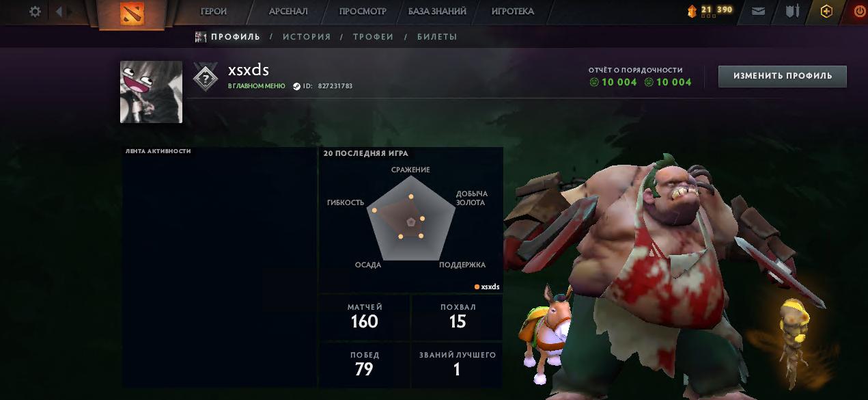The image size is (868, 400).
Task: Open the БИЛЕТЫ tab
Action: pos(437,37)
